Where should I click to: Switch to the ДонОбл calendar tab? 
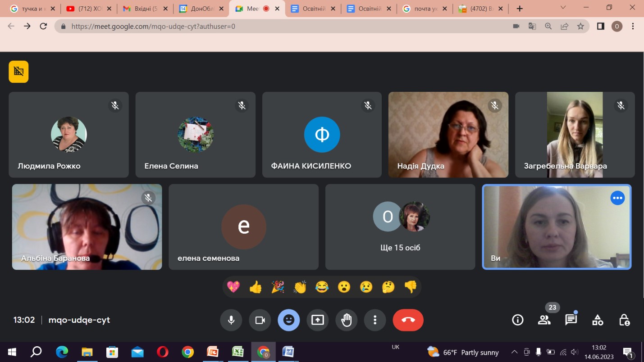click(x=201, y=9)
